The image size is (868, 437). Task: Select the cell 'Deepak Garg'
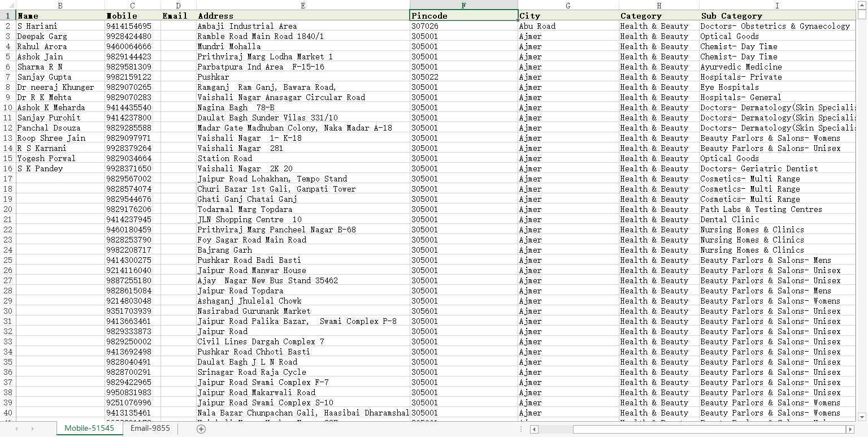[x=60, y=36]
